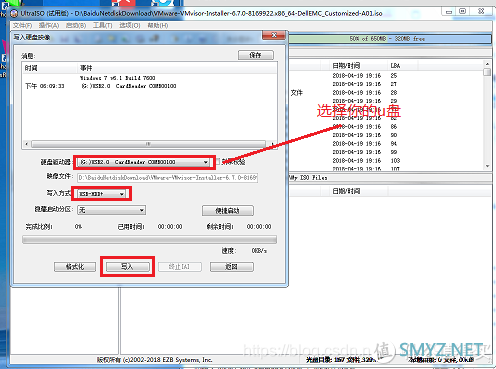This screenshot has width=496, height=369.
Task: Click the 返回 back button
Action: pos(232,267)
